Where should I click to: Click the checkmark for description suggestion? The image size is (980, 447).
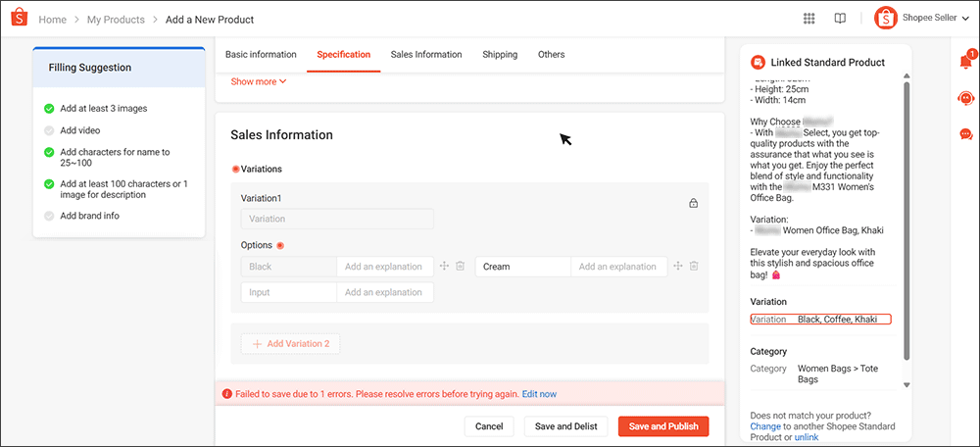[x=49, y=184]
